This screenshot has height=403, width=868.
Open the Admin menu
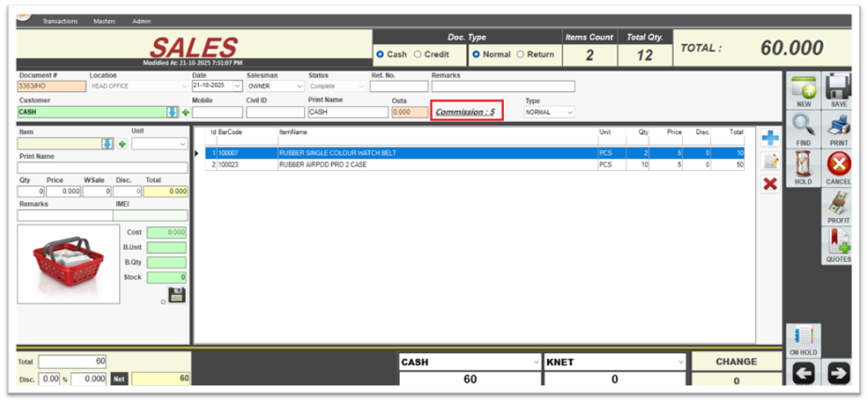tap(141, 21)
